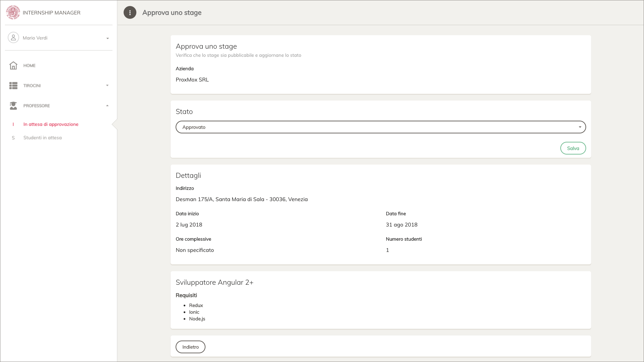
Task: Click the Home house icon
Action: pos(13,66)
